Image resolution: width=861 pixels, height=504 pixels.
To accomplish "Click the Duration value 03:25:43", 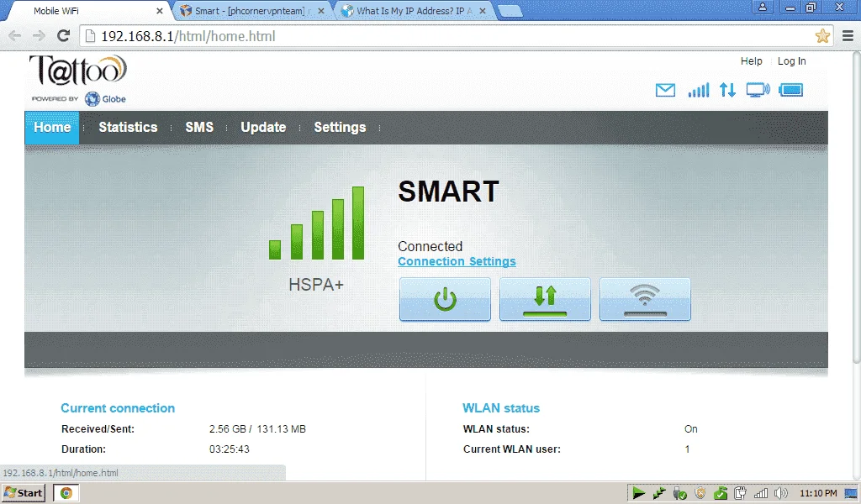I will coord(229,449).
